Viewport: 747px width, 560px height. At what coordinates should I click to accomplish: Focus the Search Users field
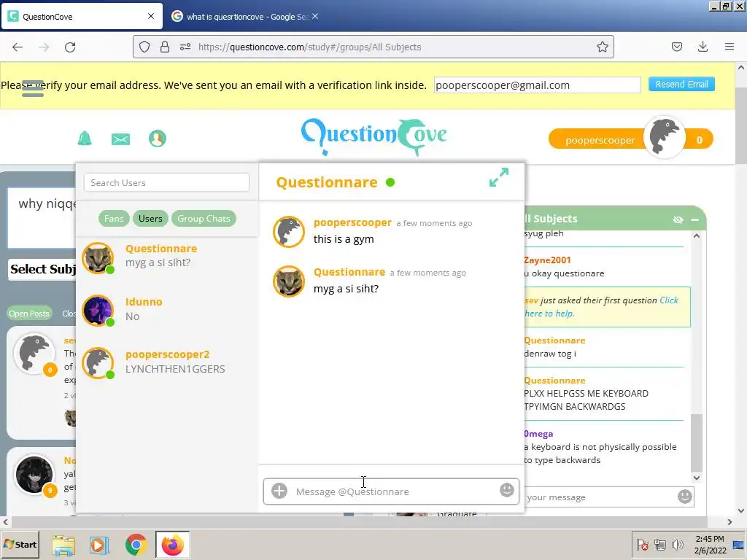pyautogui.click(x=167, y=183)
